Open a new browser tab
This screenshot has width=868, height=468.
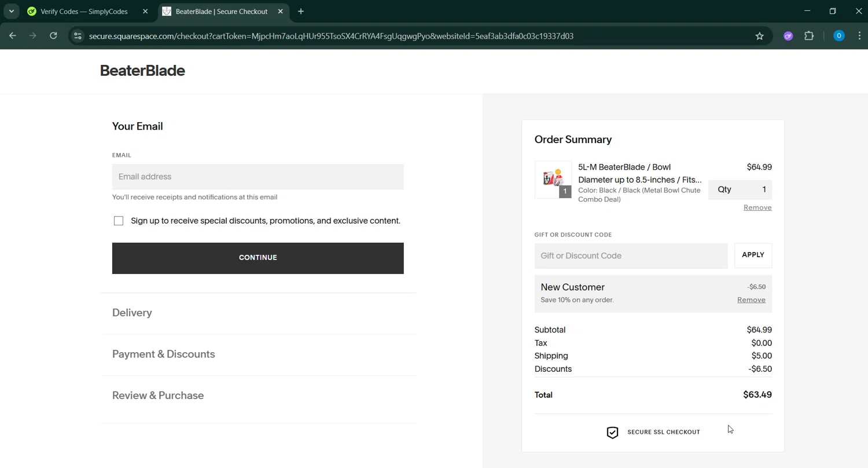[x=301, y=12]
